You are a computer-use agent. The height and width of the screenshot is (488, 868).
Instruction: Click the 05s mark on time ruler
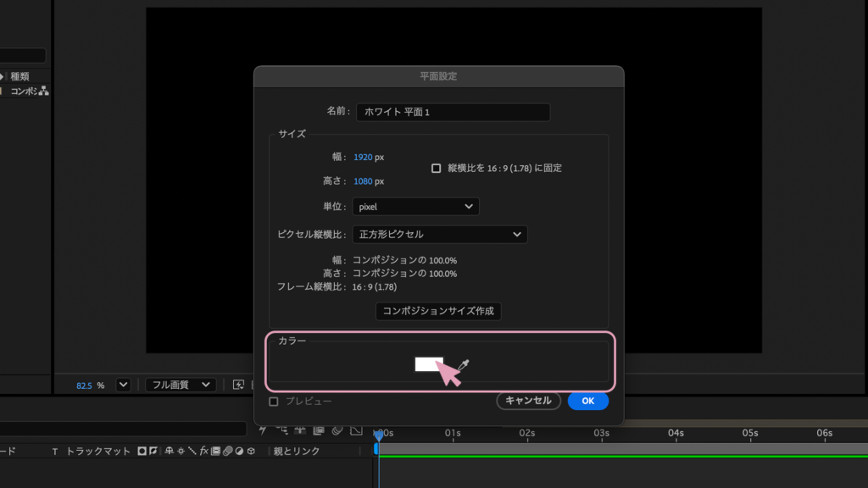[x=750, y=433]
